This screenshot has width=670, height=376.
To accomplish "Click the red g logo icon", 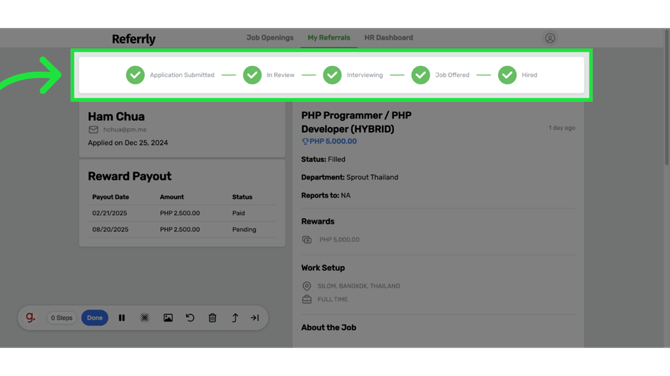I will (x=30, y=317).
